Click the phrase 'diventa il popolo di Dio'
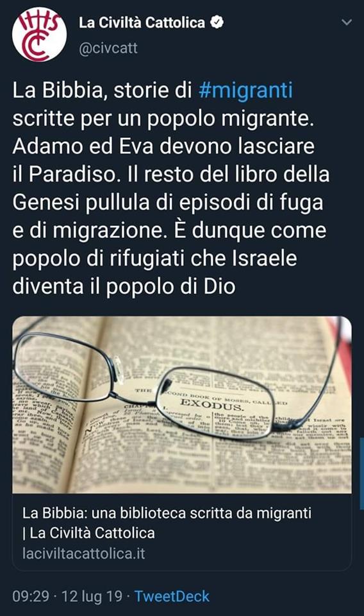The image size is (364, 616). coord(124,286)
